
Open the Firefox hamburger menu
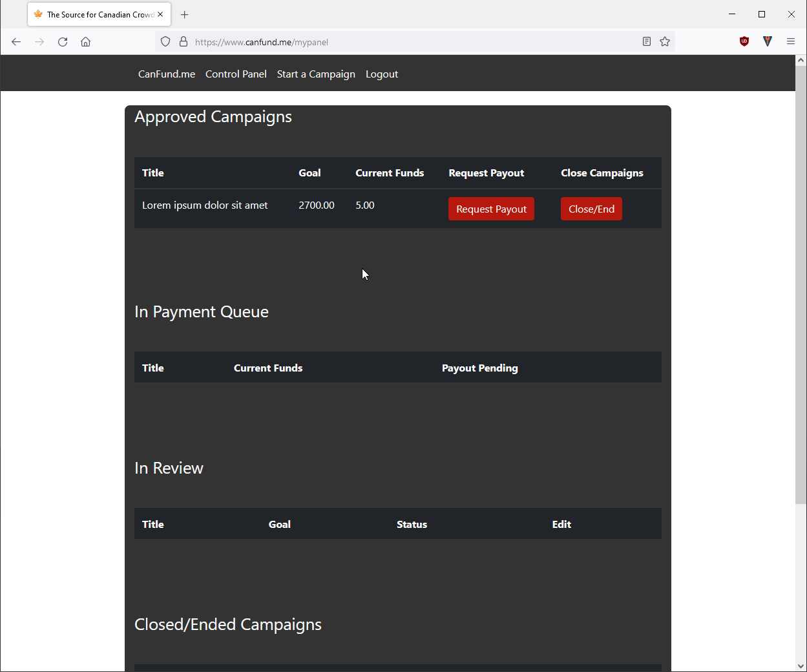[x=790, y=41]
